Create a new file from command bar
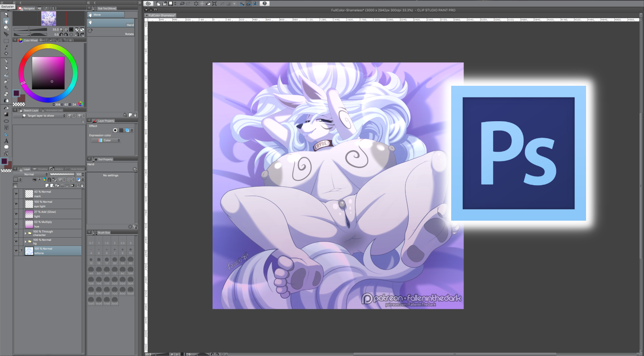The height and width of the screenshot is (356, 644). point(158,4)
